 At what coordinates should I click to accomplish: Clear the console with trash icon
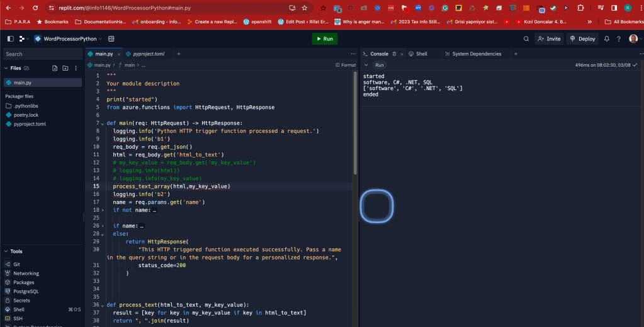click(394, 54)
